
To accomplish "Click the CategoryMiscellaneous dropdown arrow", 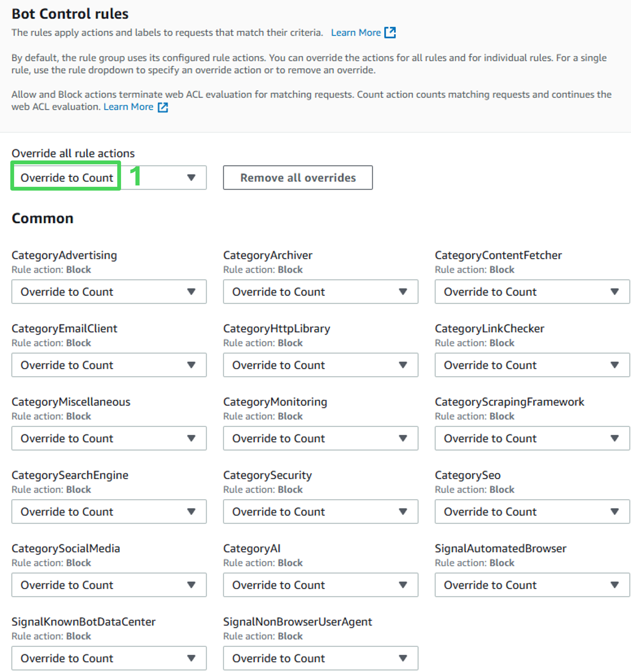I will pyautogui.click(x=191, y=438).
